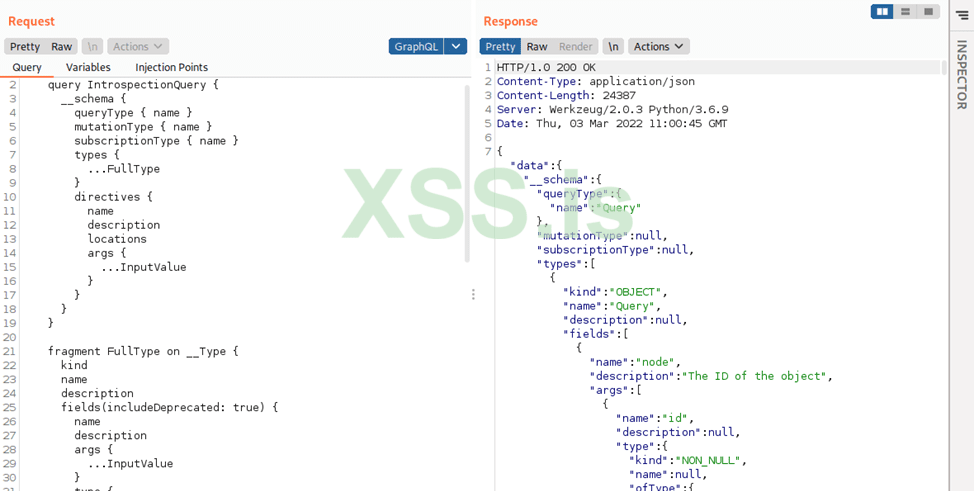Click '...FullType' spread on line 8
This screenshot has width=974, height=491.
pos(124,169)
